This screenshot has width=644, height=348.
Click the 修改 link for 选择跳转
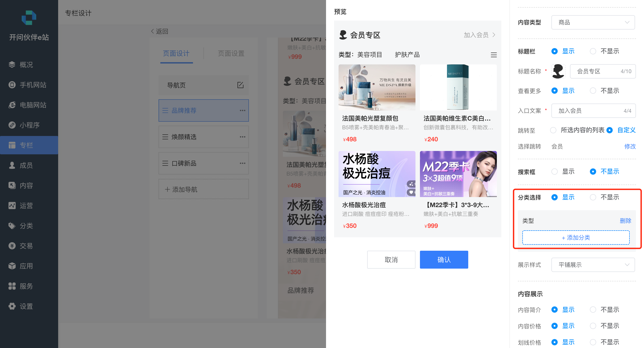[629, 146]
